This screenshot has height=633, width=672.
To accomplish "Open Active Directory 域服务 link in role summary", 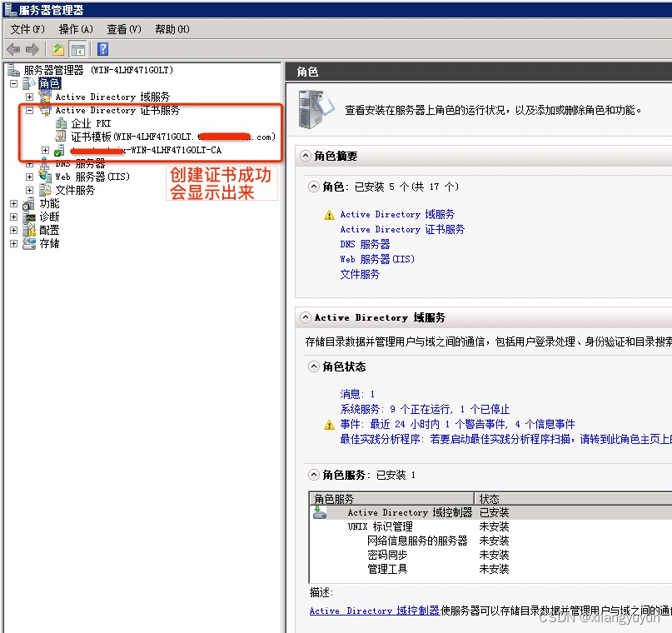I will click(x=397, y=214).
